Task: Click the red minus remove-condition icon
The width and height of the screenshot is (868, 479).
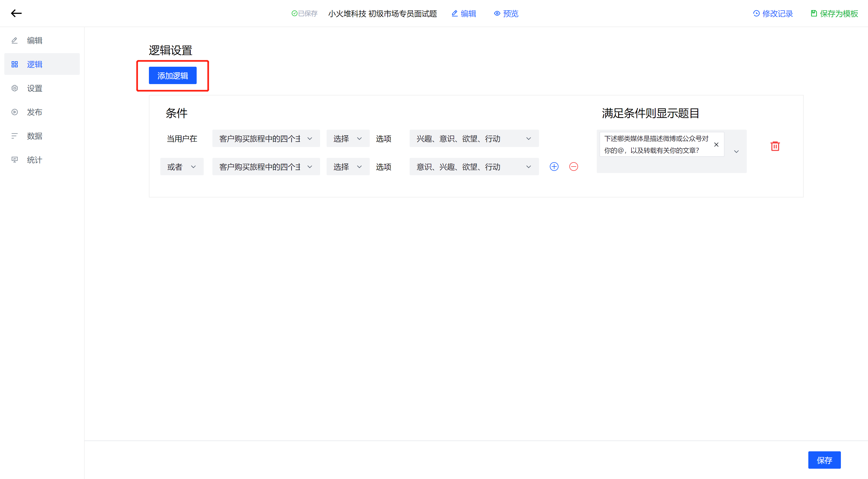Action: [x=573, y=167]
